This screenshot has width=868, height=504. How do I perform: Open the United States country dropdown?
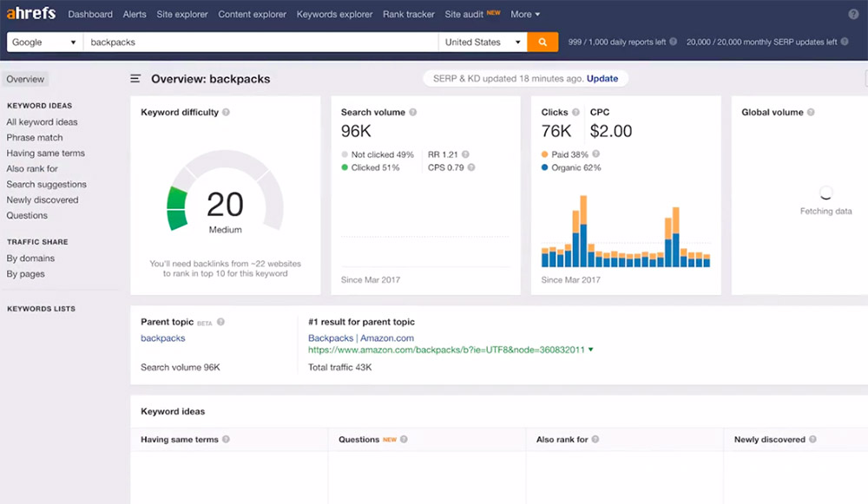coord(482,42)
